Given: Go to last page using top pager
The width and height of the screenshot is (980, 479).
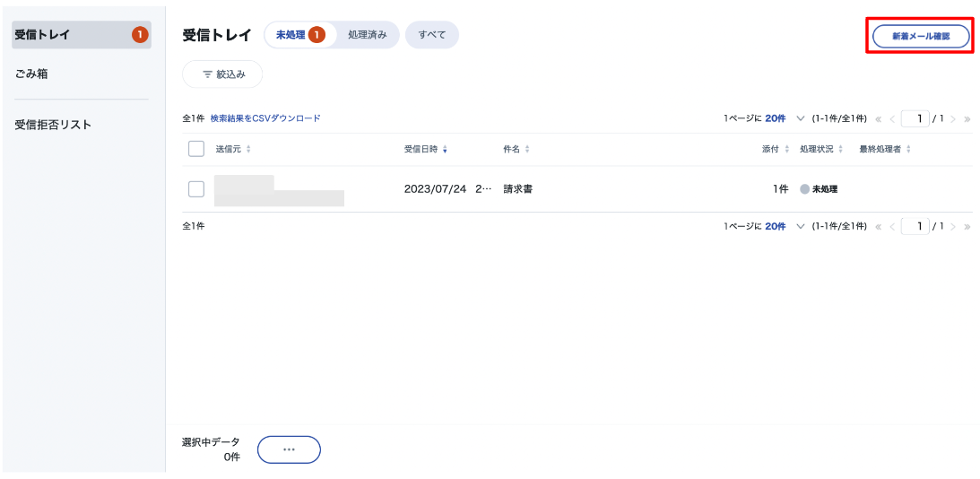Looking at the screenshot, I should [967, 118].
